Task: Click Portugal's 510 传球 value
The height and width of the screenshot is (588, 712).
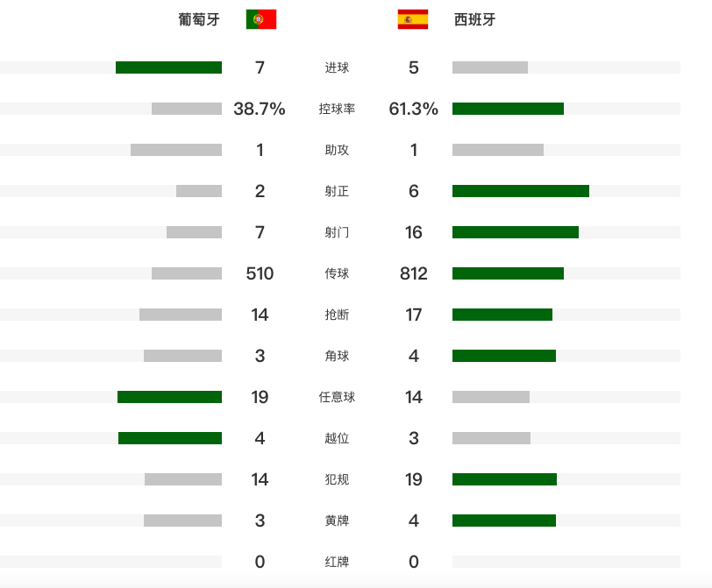Action: (x=260, y=273)
